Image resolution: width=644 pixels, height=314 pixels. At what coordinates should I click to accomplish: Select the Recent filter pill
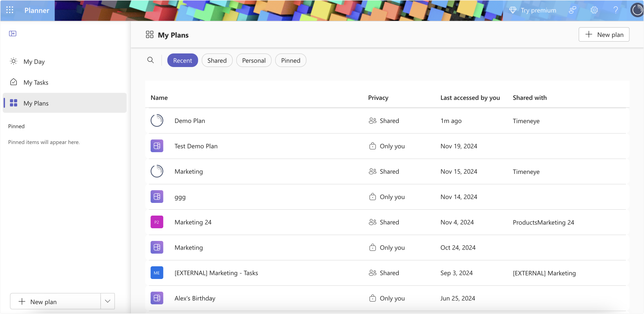click(182, 60)
